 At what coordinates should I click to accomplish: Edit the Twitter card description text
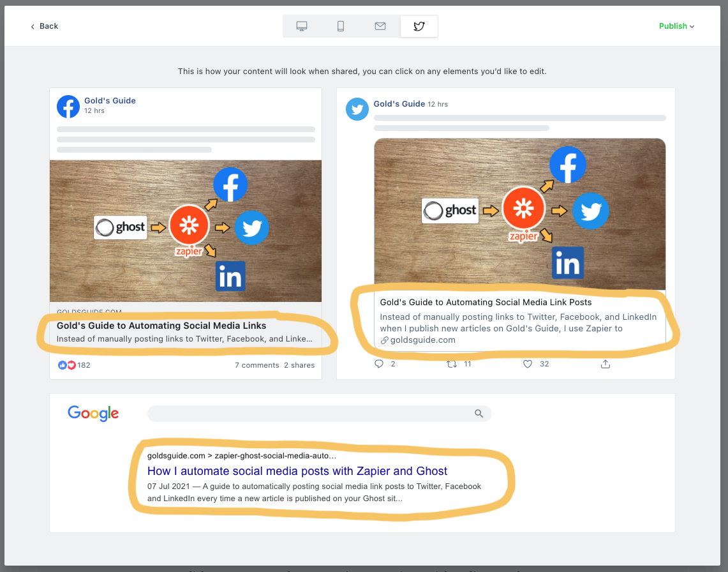(518, 322)
